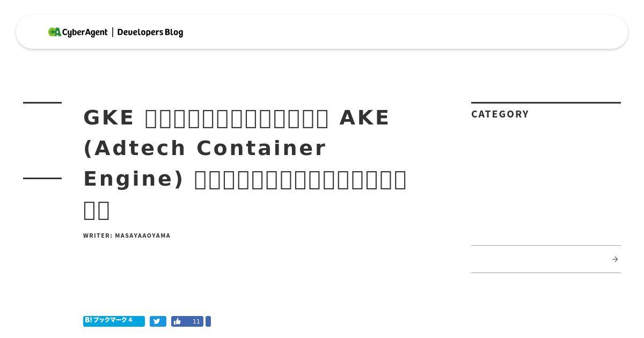Image resolution: width=644 pixels, height=338 pixels.
Task: Click the WRITER: label
Action: coord(98,236)
